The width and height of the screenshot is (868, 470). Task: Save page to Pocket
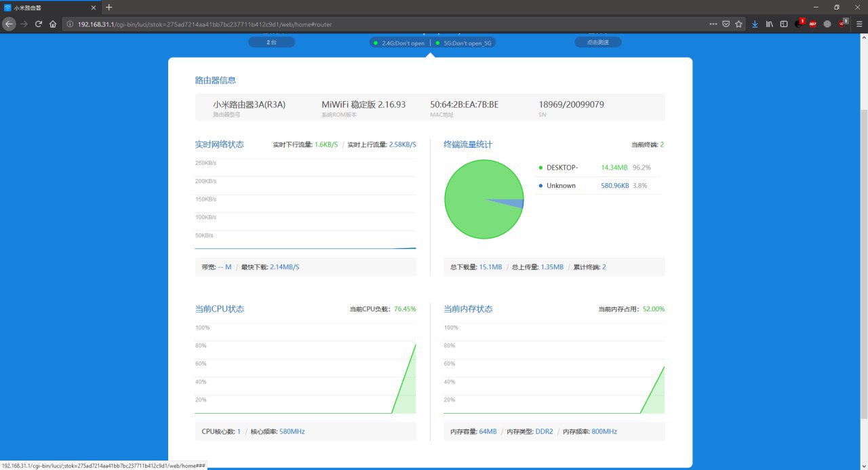point(726,24)
